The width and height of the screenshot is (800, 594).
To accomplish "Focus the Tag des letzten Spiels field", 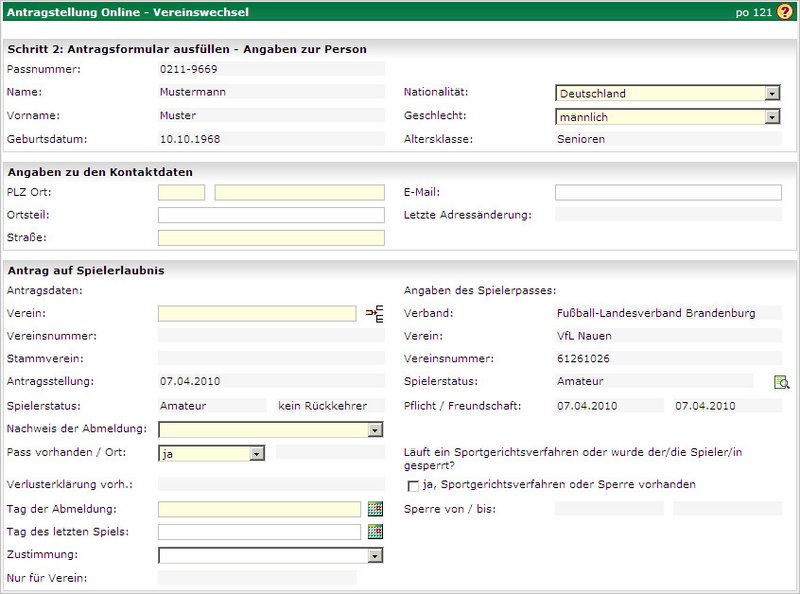I will click(x=259, y=532).
